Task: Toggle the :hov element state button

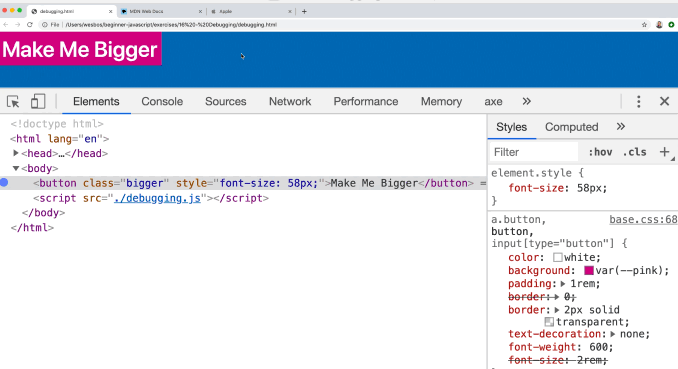Action: [600, 152]
